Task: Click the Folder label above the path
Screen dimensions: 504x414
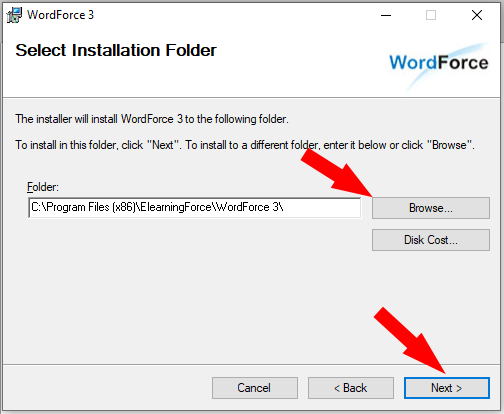Action: click(x=43, y=187)
